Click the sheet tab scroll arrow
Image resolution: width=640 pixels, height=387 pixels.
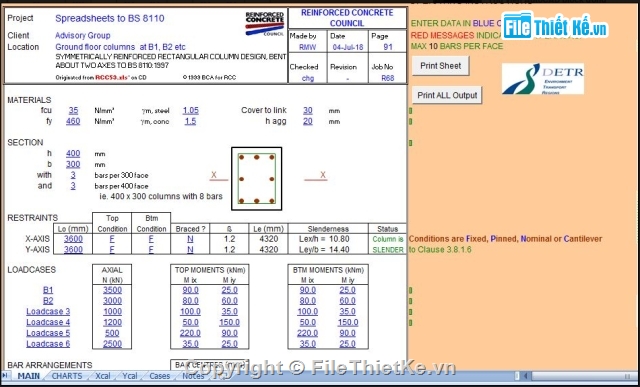pos(5,376)
